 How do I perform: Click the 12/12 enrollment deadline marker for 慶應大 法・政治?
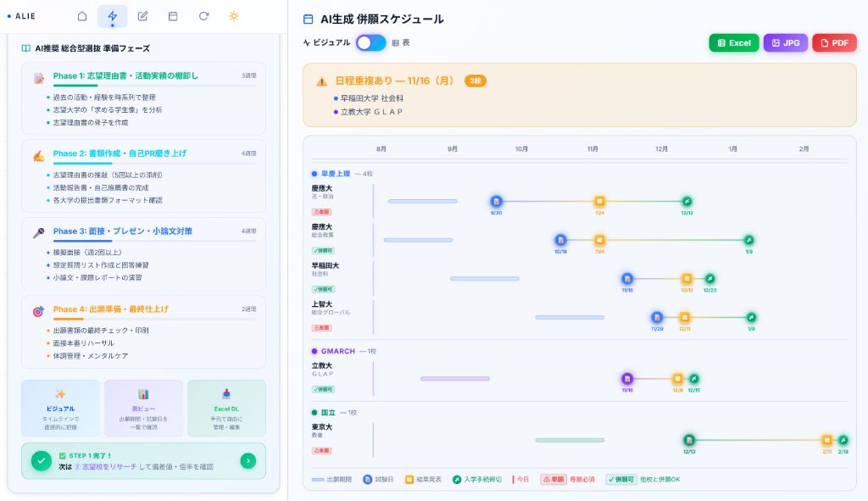tap(687, 202)
